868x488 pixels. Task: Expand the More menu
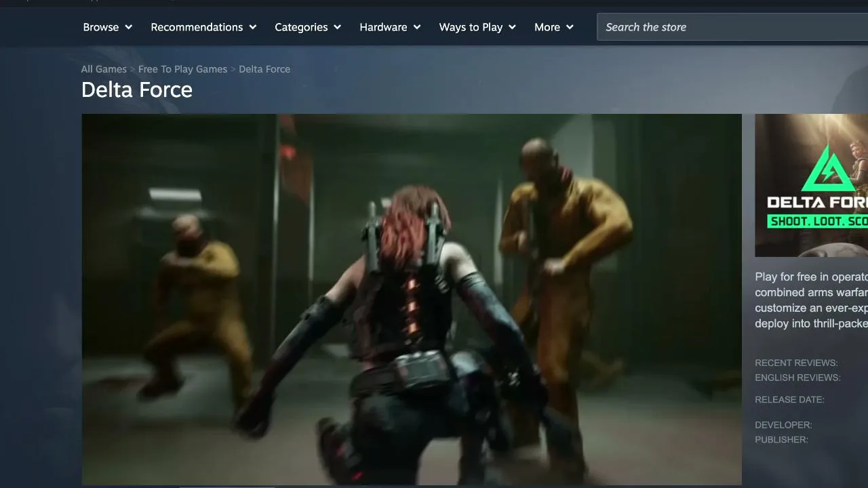554,27
